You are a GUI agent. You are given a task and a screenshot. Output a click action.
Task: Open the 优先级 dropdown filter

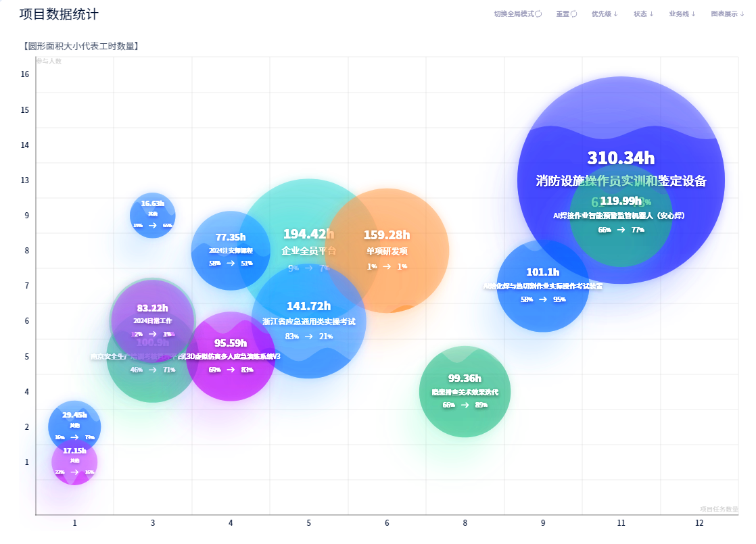pyautogui.click(x=605, y=14)
